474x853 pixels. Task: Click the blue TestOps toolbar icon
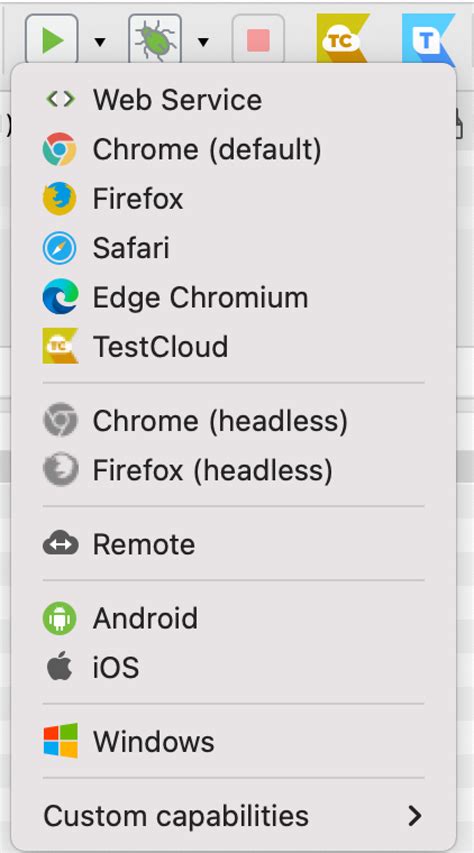click(428, 39)
